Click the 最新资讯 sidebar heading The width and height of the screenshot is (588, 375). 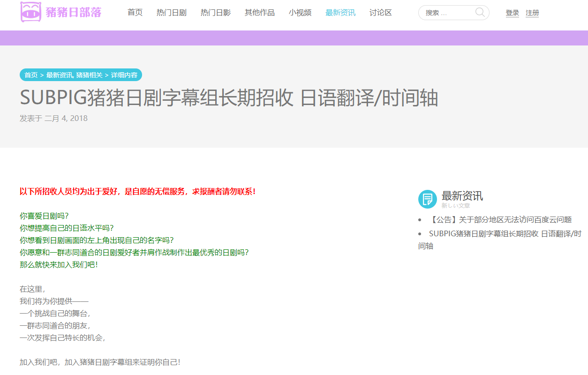(x=462, y=196)
